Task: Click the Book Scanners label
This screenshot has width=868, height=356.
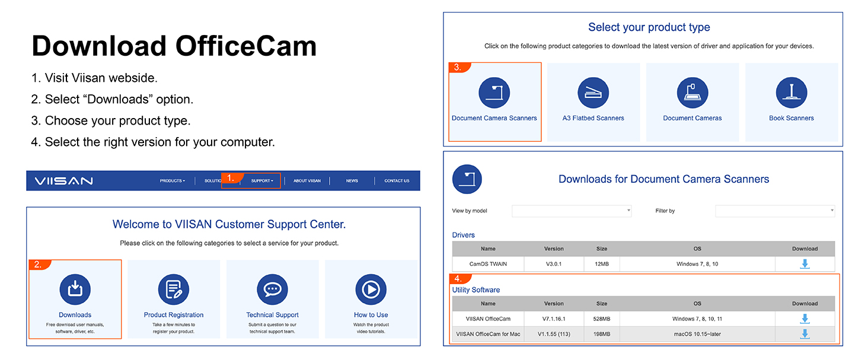Action: click(x=792, y=118)
